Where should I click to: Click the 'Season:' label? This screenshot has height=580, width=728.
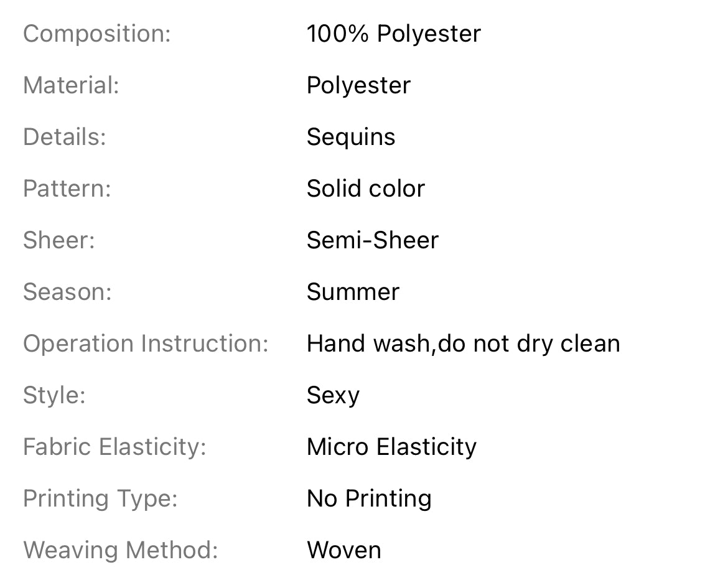[67, 292]
